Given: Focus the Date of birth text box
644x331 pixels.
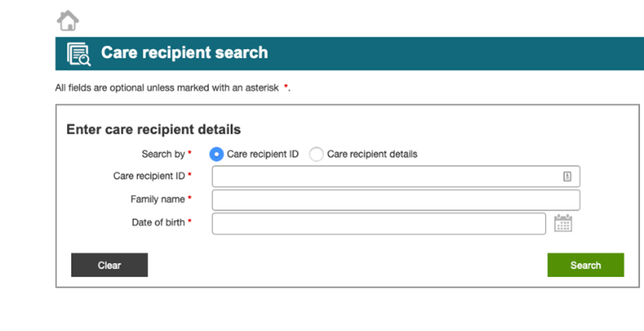Looking at the screenshot, I should click(378, 223).
